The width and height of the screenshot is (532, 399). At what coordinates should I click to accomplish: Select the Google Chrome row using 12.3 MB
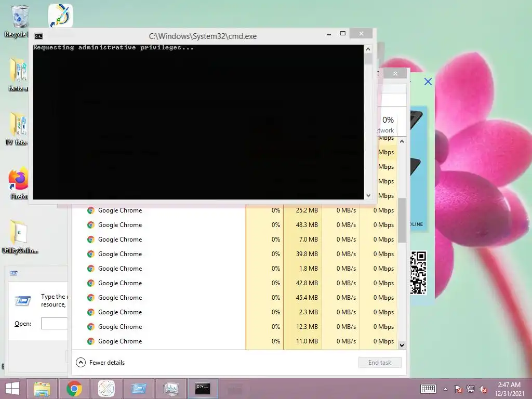point(234,327)
